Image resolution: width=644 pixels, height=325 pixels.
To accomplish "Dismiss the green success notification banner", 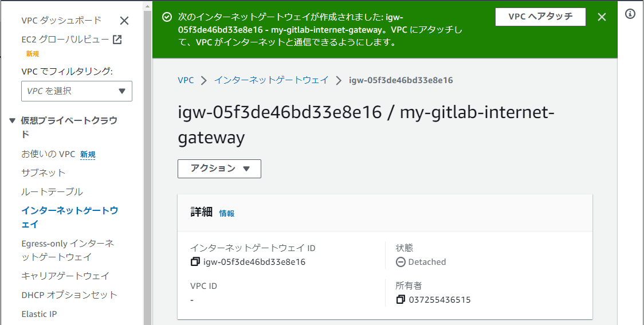I will pos(602,17).
